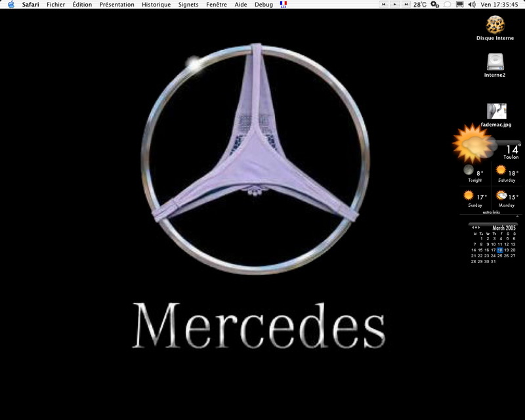Screen dimensions: 525x420
Task: Click the Tonight moon forecast icon
Action: point(469,170)
